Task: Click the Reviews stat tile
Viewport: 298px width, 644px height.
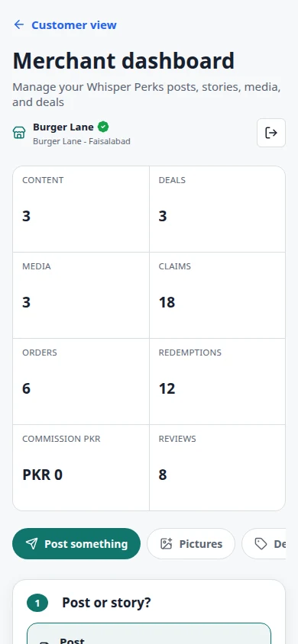Action: pyautogui.click(x=218, y=468)
